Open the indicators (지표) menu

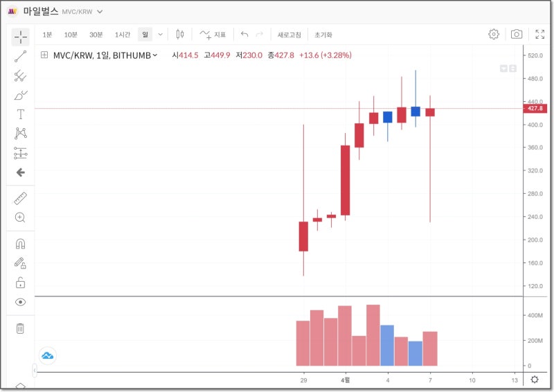[213, 35]
